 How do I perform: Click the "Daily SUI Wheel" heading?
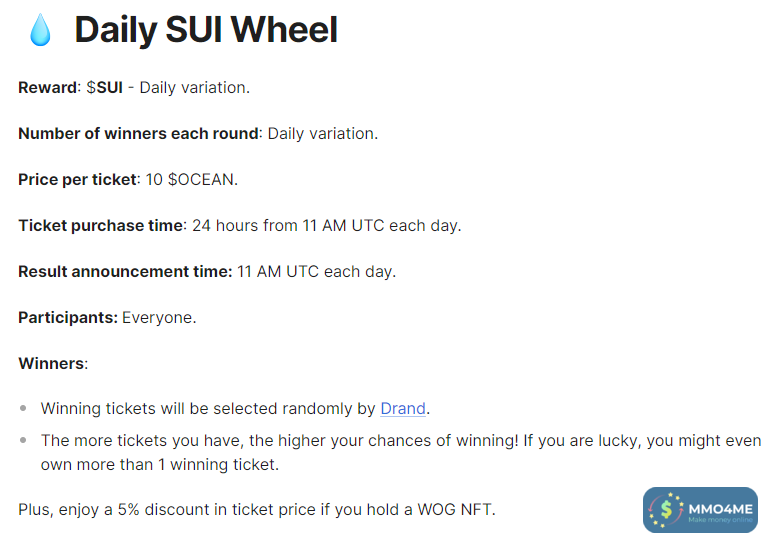pyautogui.click(x=206, y=30)
